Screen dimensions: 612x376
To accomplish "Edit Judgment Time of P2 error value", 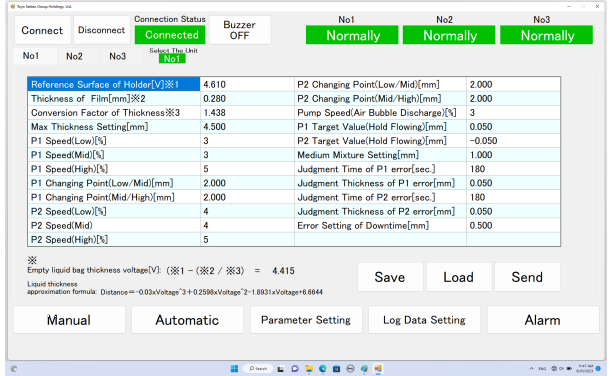I will [x=513, y=197].
